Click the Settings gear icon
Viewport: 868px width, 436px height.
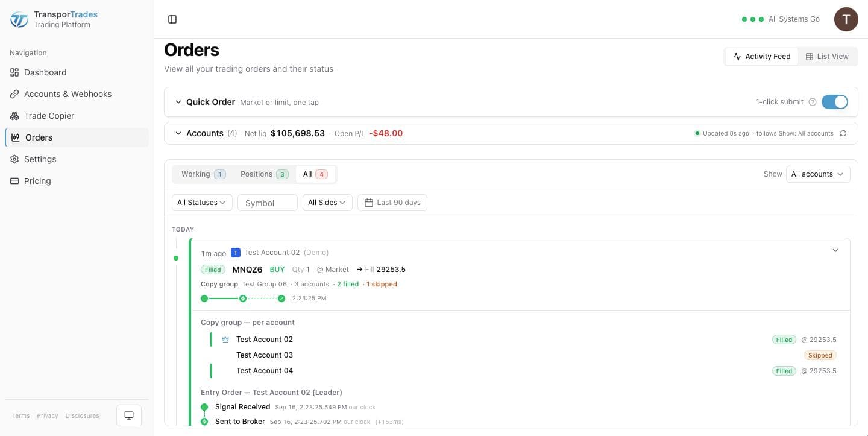(x=14, y=159)
